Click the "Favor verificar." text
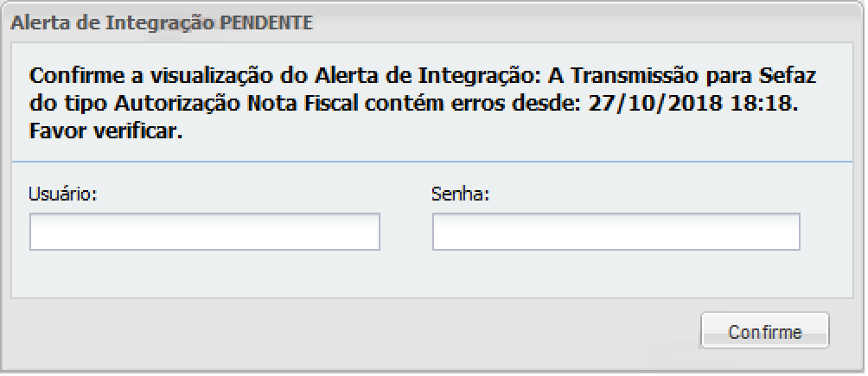This screenshot has width=868, height=376. click(107, 133)
